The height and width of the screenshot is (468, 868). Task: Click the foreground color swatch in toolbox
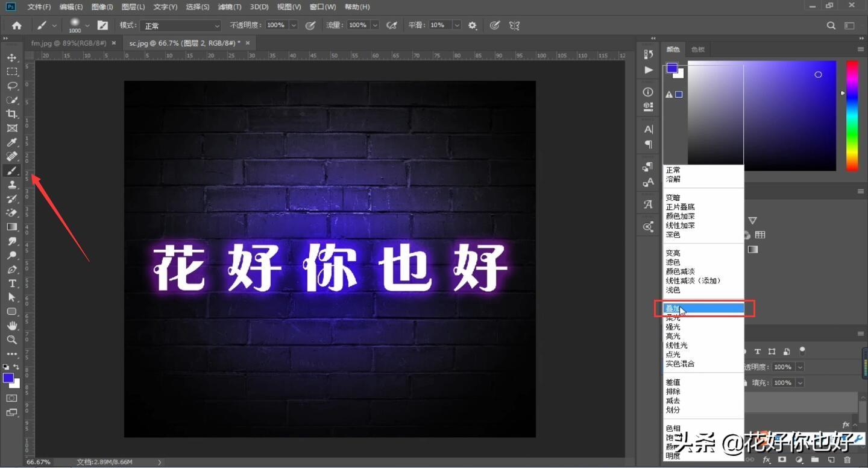pos(8,378)
